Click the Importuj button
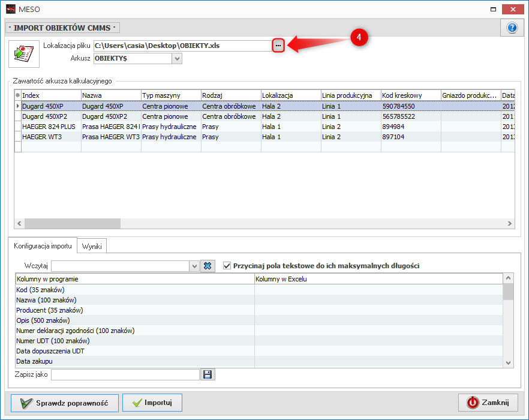The width and height of the screenshot is (529, 420). (x=152, y=403)
